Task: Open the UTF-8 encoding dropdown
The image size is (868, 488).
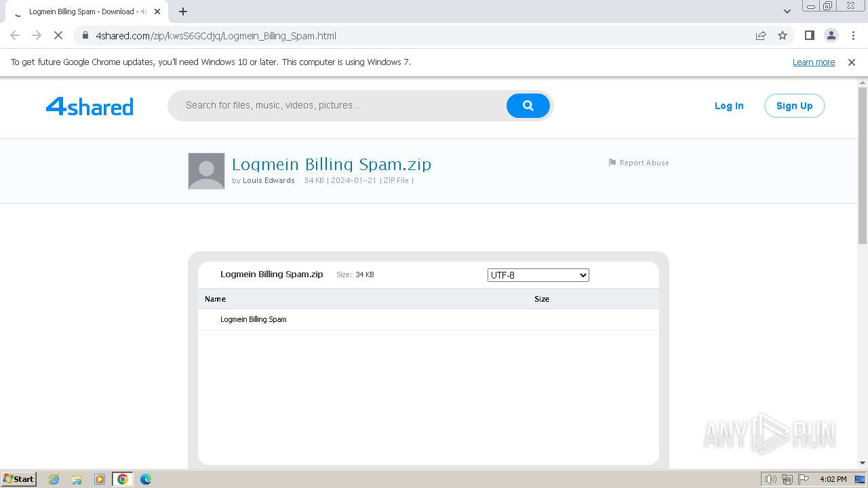Action: point(538,275)
